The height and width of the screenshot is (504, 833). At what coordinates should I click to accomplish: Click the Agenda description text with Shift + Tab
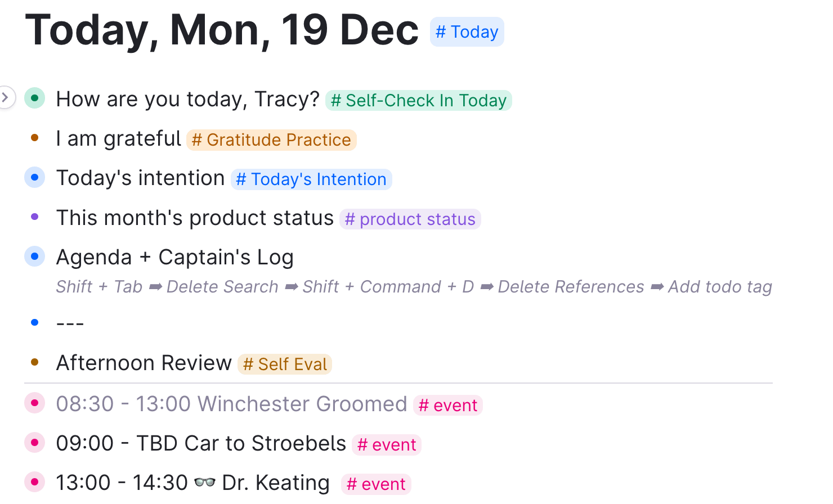click(x=414, y=287)
